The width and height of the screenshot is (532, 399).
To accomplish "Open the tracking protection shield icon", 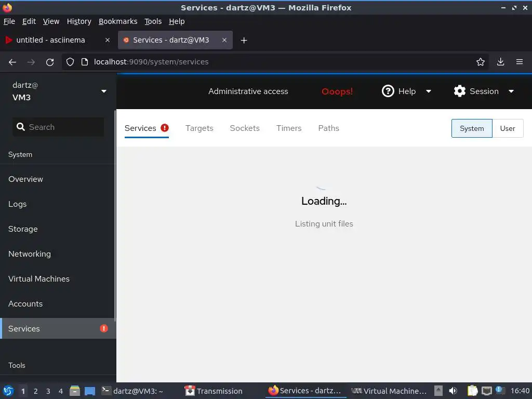I will [x=70, y=62].
